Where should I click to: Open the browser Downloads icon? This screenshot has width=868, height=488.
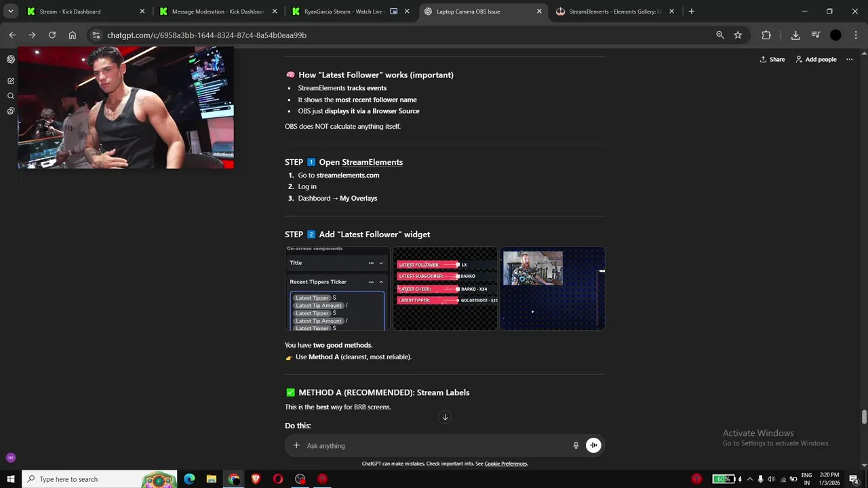[795, 35]
